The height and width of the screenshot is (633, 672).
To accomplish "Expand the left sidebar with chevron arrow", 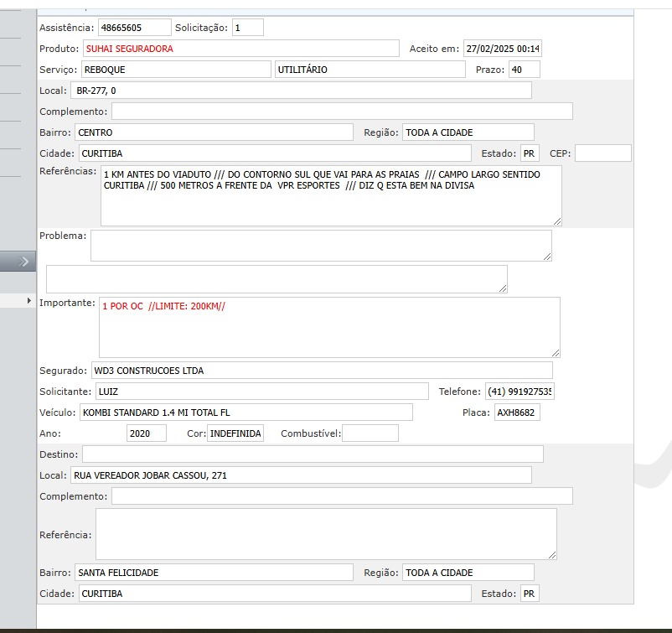I will (x=18, y=262).
